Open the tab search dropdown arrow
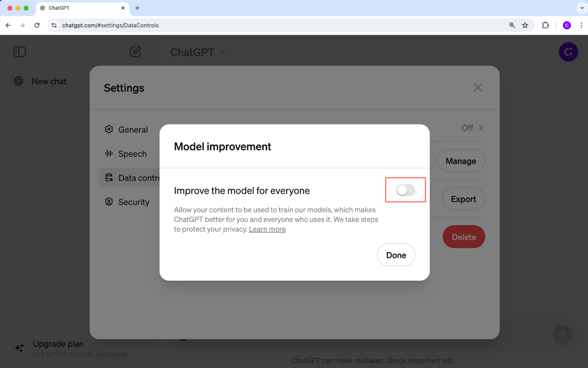Screen dimensions: 588x368 tap(582, 8)
